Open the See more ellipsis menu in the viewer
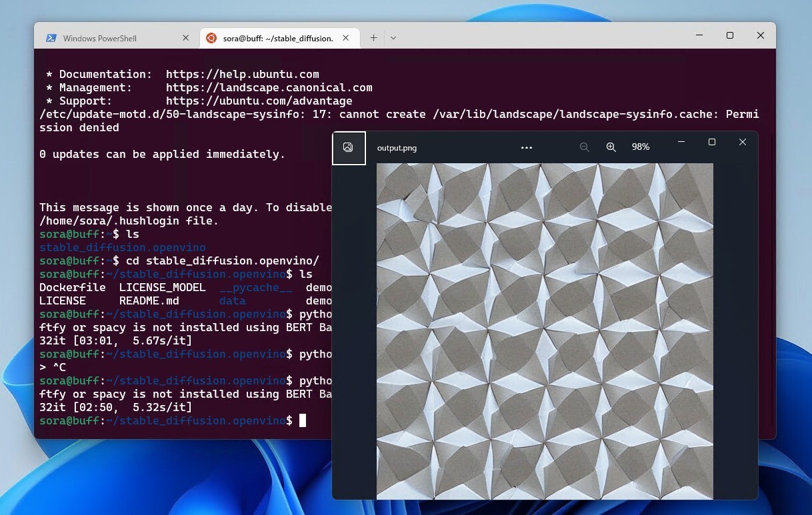The width and height of the screenshot is (812, 515). (526, 147)
